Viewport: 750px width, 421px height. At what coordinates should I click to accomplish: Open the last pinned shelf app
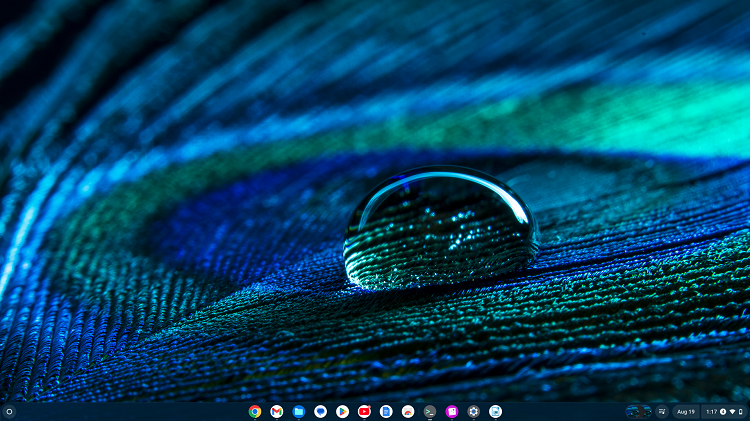(x=495, y=411)
